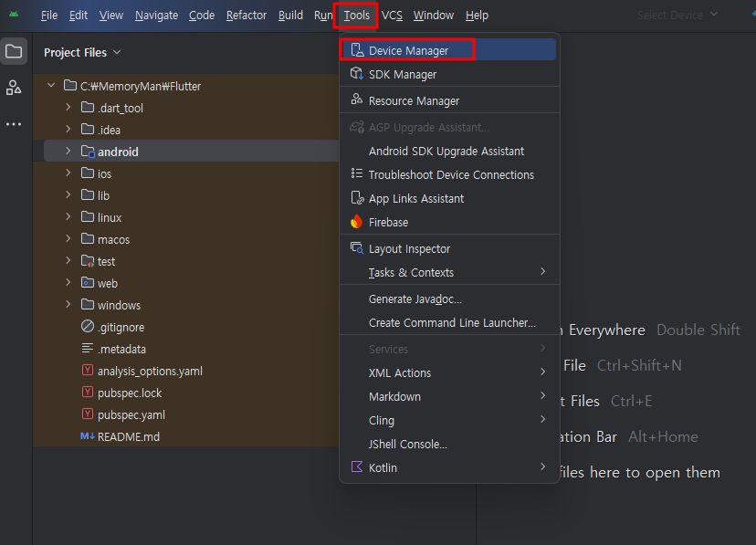Expand the macos folder arrow
Image resolution: width=756 pixels, height=545 pixels.
68,238
